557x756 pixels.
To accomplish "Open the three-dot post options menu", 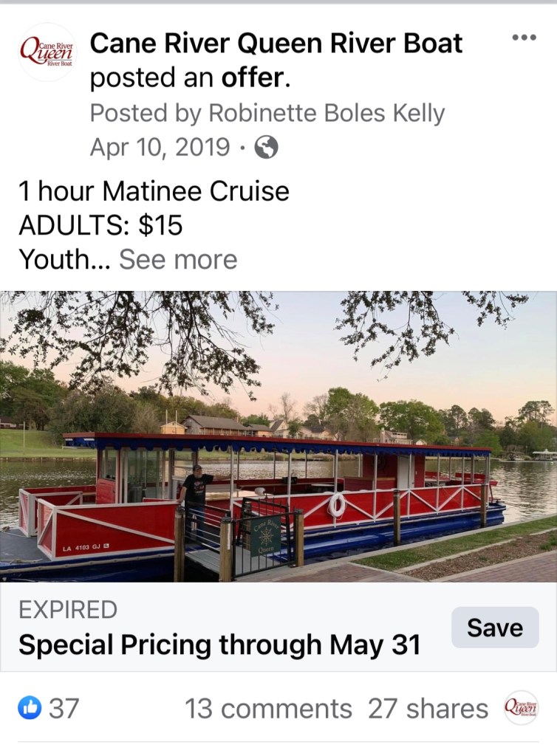I will click(524, 37).
